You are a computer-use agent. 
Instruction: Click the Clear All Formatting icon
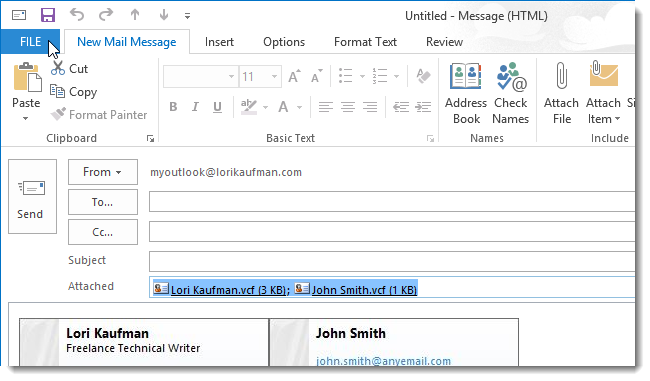point(423,76)
